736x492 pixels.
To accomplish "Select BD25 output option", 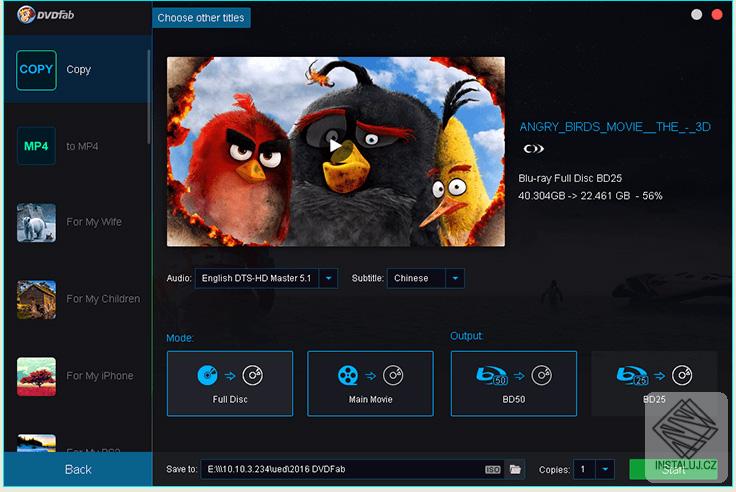I will click(x=654, y=384).
